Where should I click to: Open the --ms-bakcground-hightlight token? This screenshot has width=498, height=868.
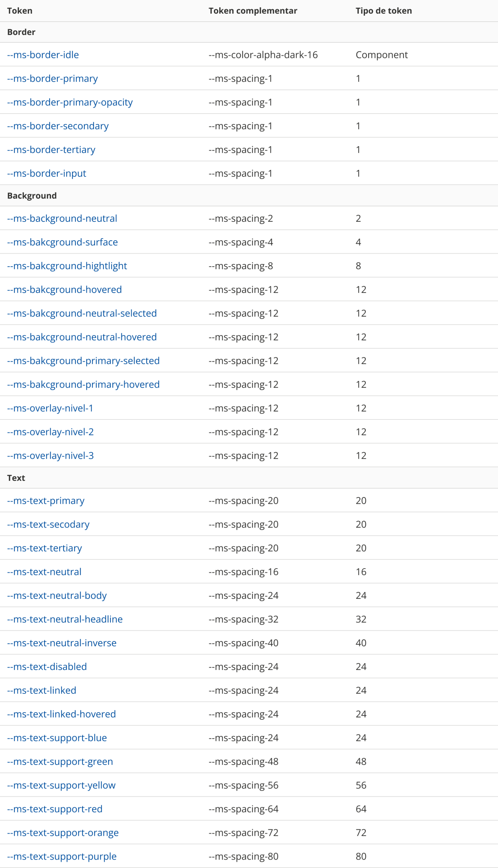coord(67,266)
